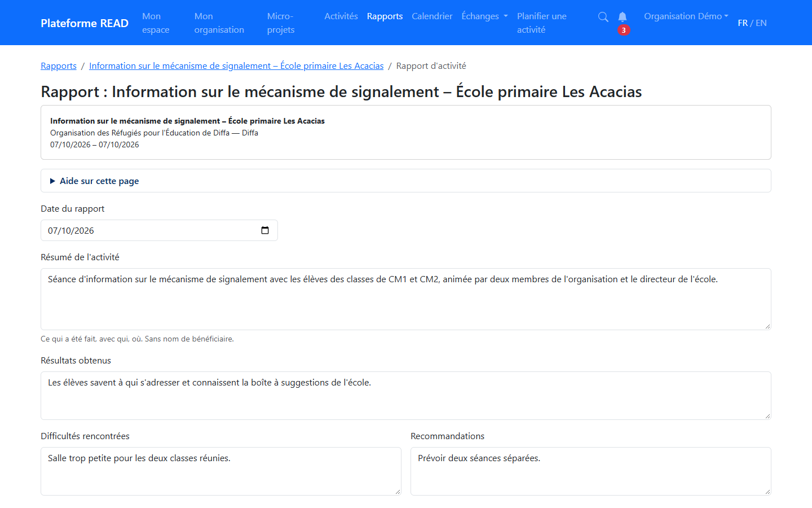
Task: Open notifications bell with 3 badge
Action: point(623,23)
